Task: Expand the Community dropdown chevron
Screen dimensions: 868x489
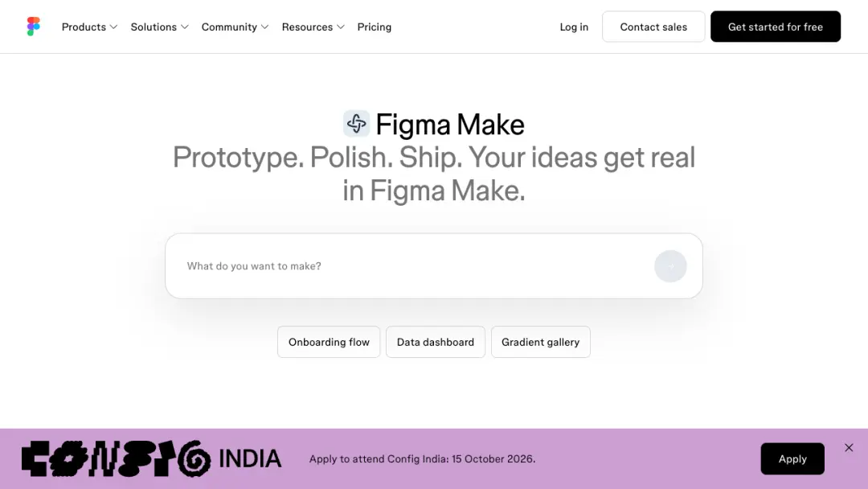Action: [264, 27]
